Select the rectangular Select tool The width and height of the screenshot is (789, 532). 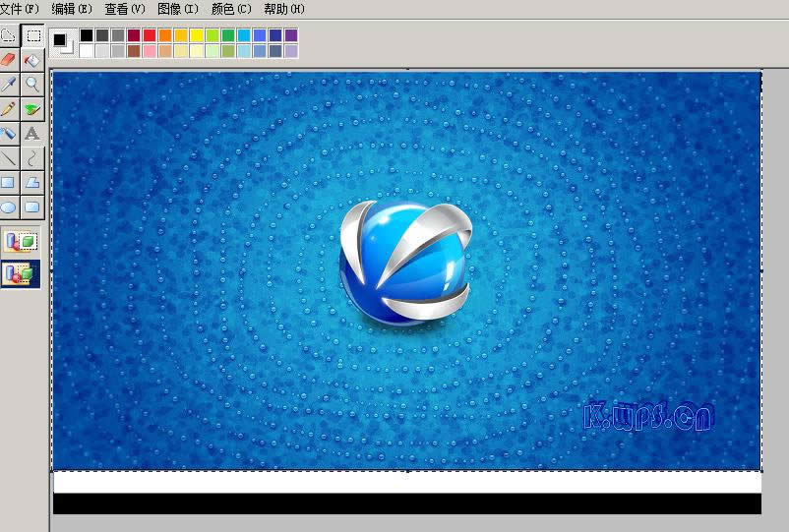pos(32,35)
